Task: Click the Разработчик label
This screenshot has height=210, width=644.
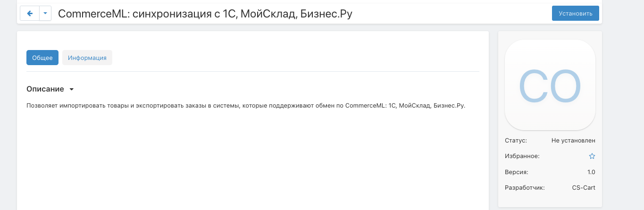Action: (x=525, y=188)
